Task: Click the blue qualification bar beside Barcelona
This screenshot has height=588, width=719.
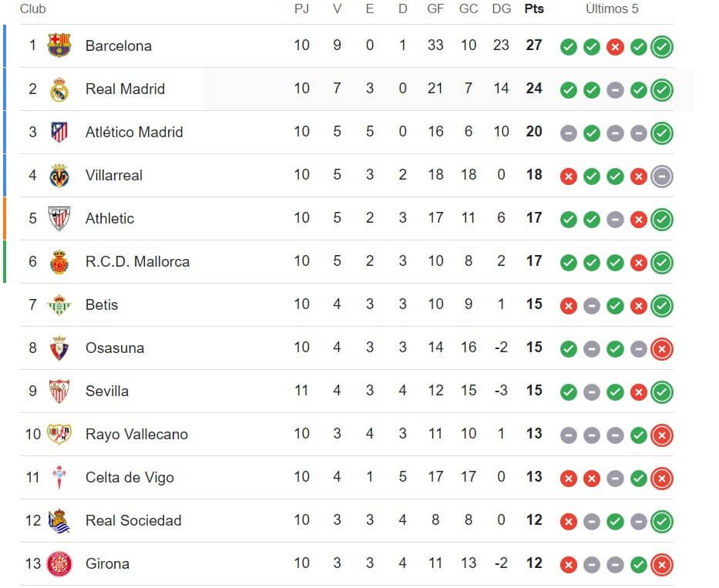Action: 4,46
